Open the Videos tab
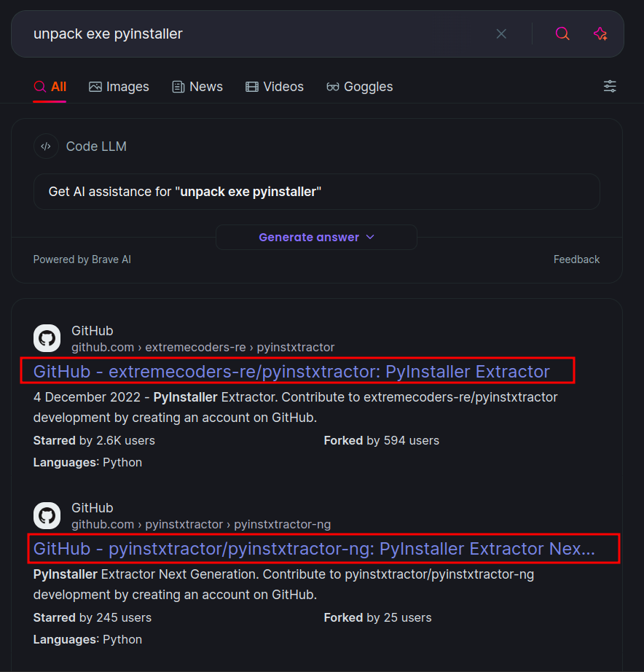644x672 pixels. [x=275, y=87]
